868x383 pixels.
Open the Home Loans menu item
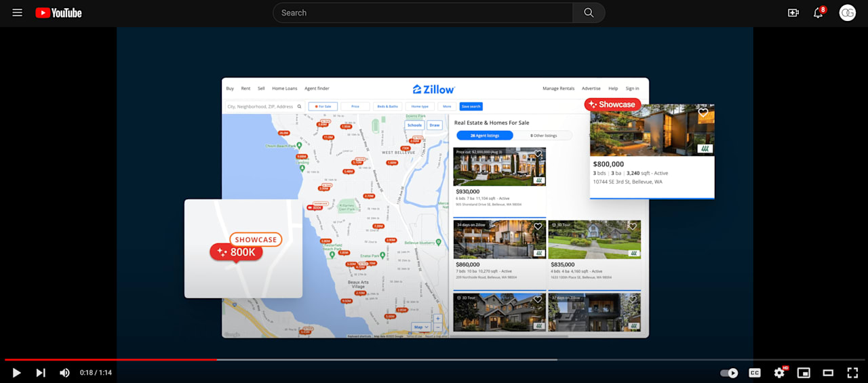coord(285,88)
